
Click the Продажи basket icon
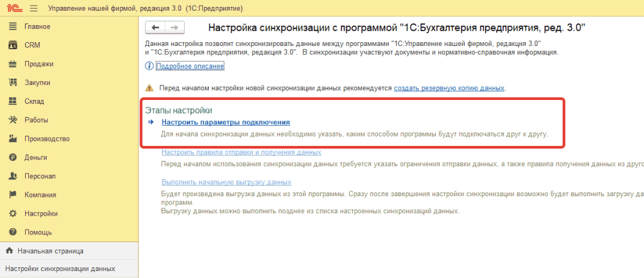pyautogui.click(x=13, y=64)
